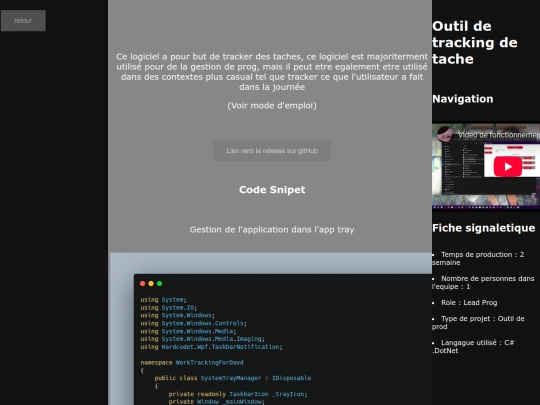Click the red dot in code window

(x=143, y=283)
